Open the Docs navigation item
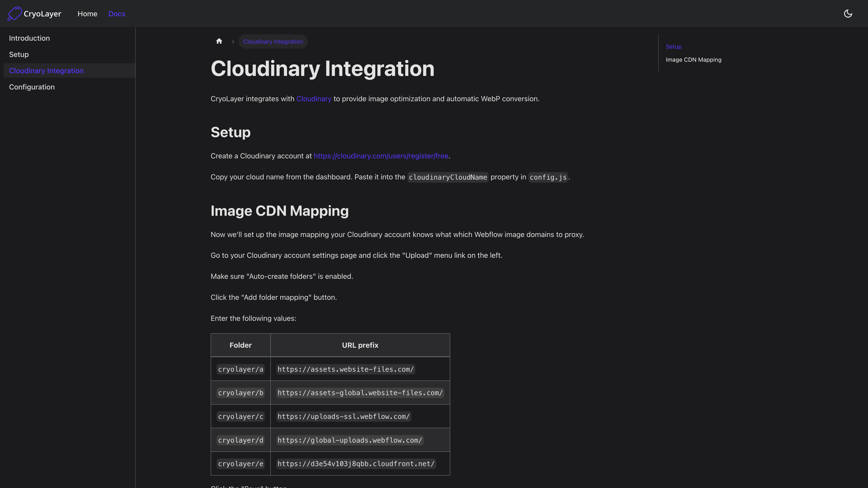868x488 pixels. (x=117, y=14)
